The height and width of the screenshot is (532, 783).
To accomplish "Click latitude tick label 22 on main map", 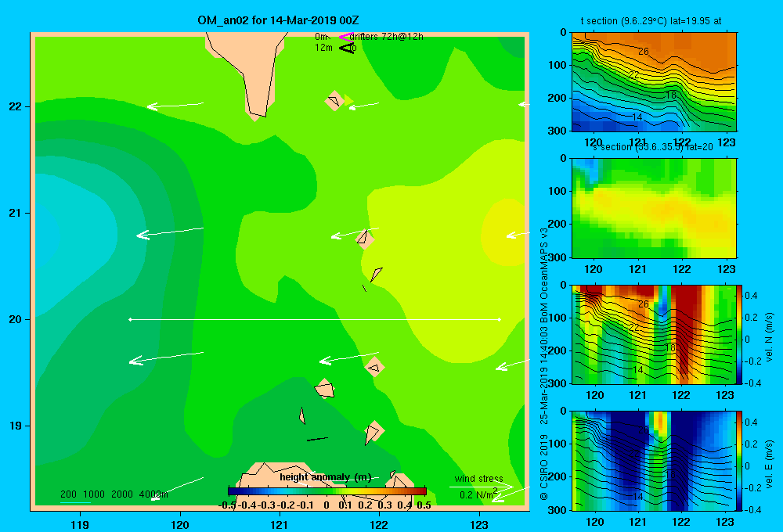I will 16,107.
